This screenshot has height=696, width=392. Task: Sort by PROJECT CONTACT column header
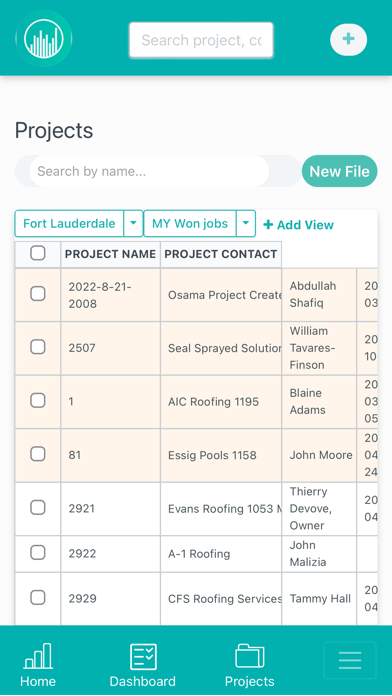pos(221,254)
